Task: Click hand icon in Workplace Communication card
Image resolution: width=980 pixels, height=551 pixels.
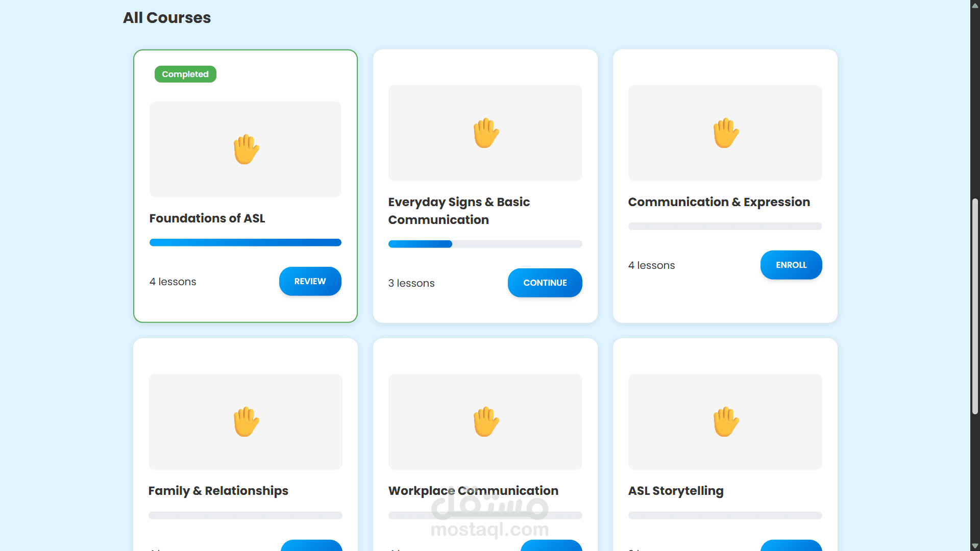Action: point(485,421)
